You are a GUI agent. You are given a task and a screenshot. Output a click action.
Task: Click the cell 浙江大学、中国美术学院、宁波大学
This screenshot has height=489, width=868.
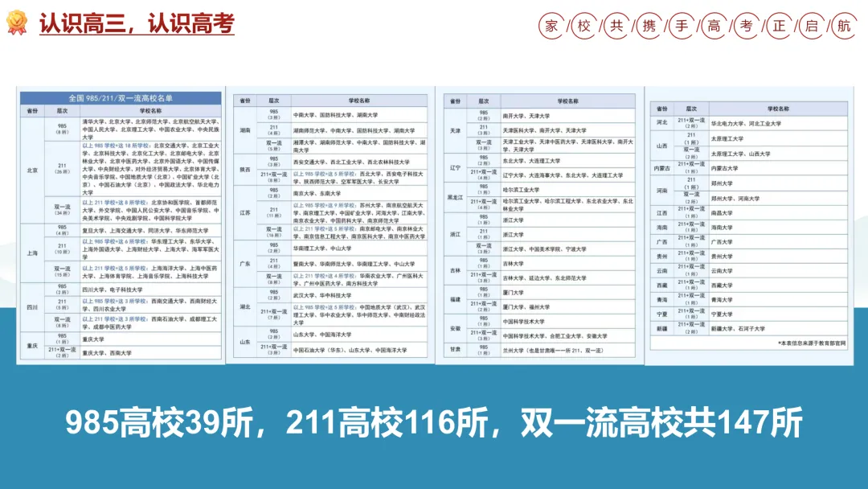coord(567,249)
